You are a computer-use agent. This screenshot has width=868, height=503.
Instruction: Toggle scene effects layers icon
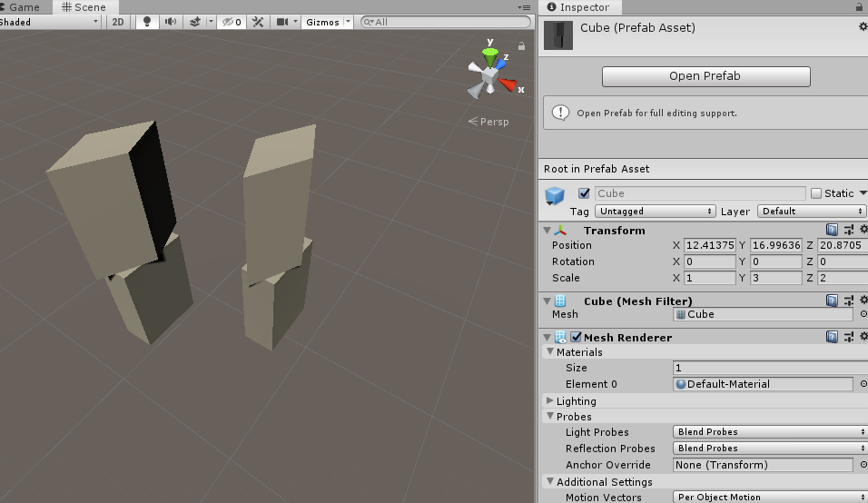coord(195,22)
